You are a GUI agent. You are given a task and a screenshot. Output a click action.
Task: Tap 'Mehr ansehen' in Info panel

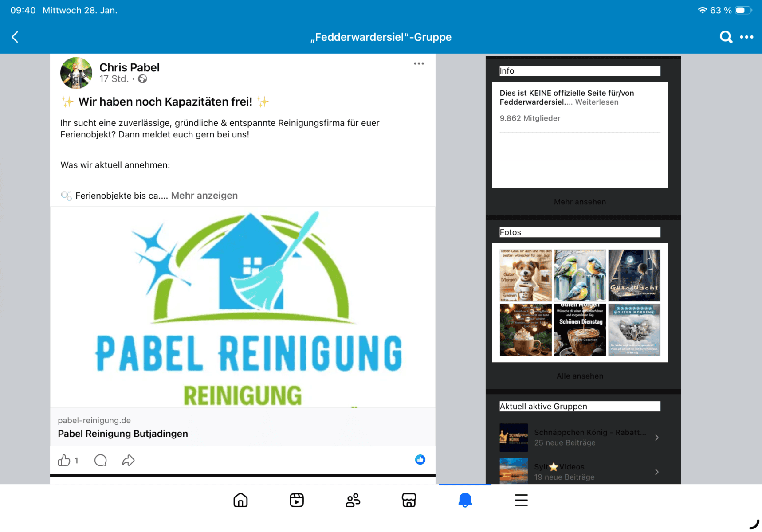point(580,202)
